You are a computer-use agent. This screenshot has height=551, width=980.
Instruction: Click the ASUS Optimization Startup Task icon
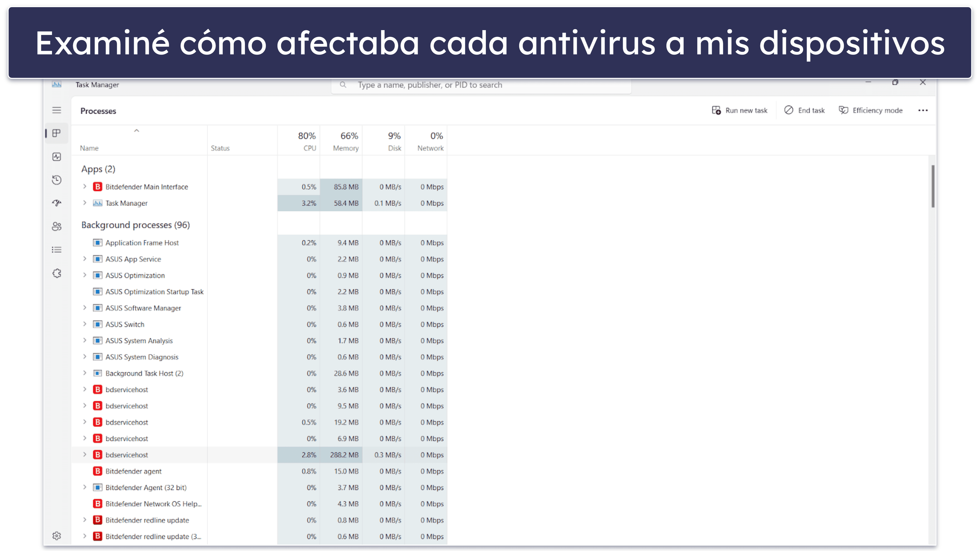tap(98, 292)
